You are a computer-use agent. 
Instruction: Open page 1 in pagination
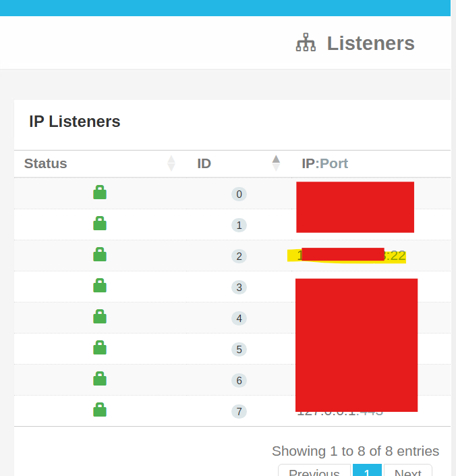click(367, 471)
